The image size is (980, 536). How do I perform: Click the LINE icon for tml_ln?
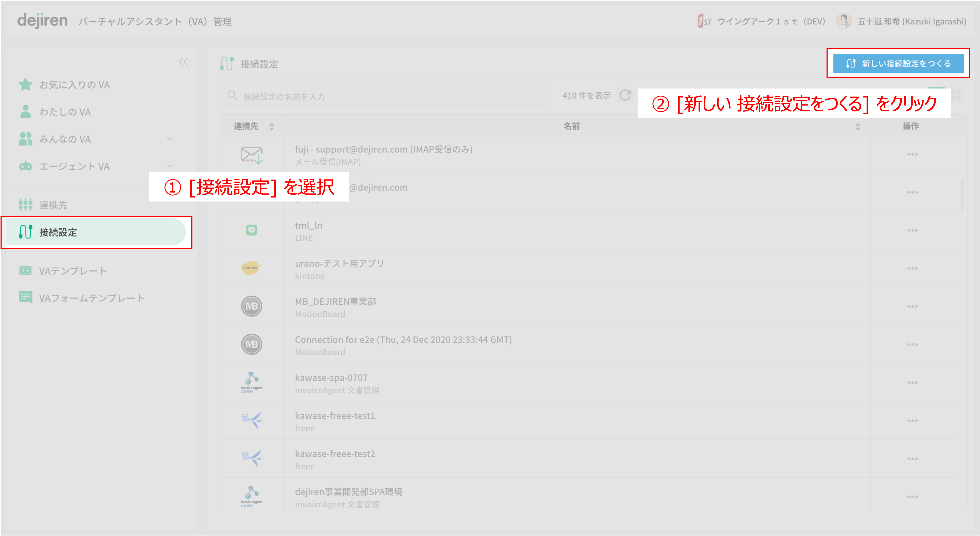(x=251, y=230)
